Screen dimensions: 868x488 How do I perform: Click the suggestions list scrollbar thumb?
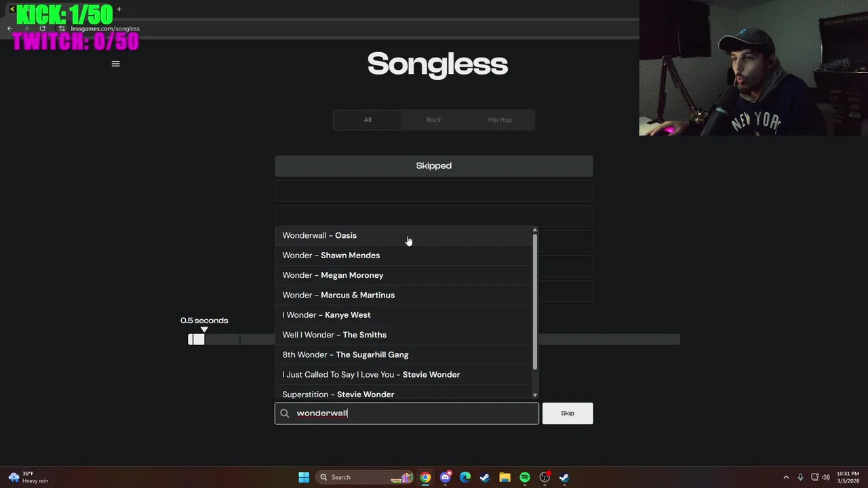point(535,302)
